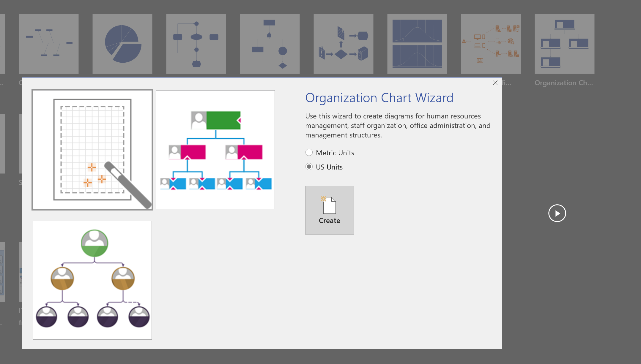The width and height of the screenshot is (641, 364).
Task: Select the blank grid canvas thumbnail
Action: [x=92, y=149]
